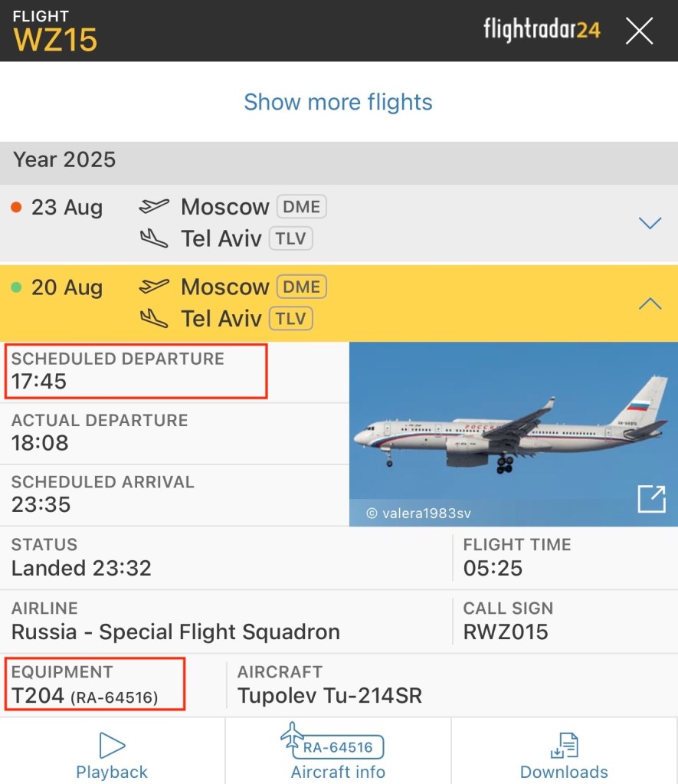Image resolution: width=678 pixels, height=784 pixels.
Task: Select the DME airport tag on 23 Aug
Action: [x=301, y=206]
